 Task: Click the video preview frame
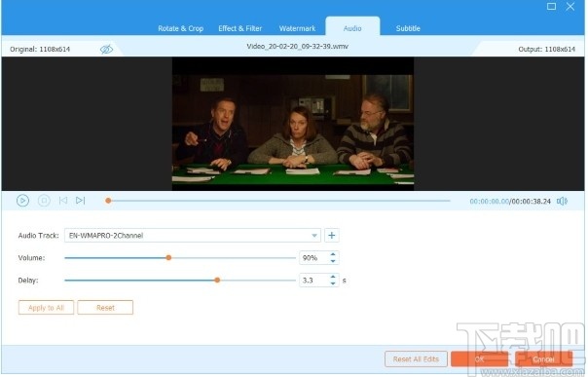(x=293, y=124)
